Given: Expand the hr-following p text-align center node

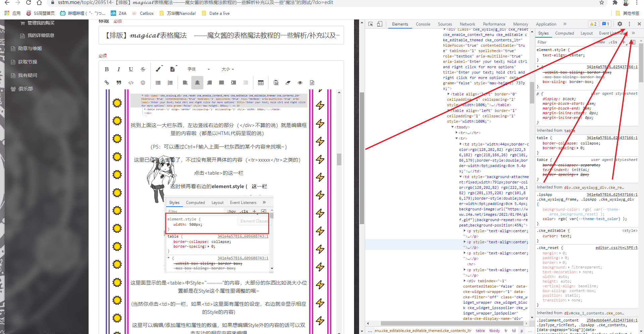Looking at the screenshot, I should pos(465,270).
